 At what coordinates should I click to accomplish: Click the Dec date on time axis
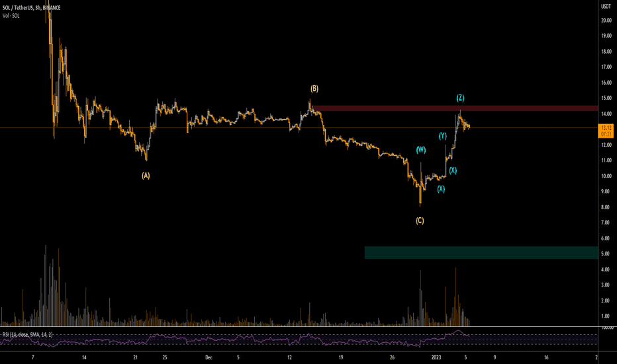coord(209,357)
